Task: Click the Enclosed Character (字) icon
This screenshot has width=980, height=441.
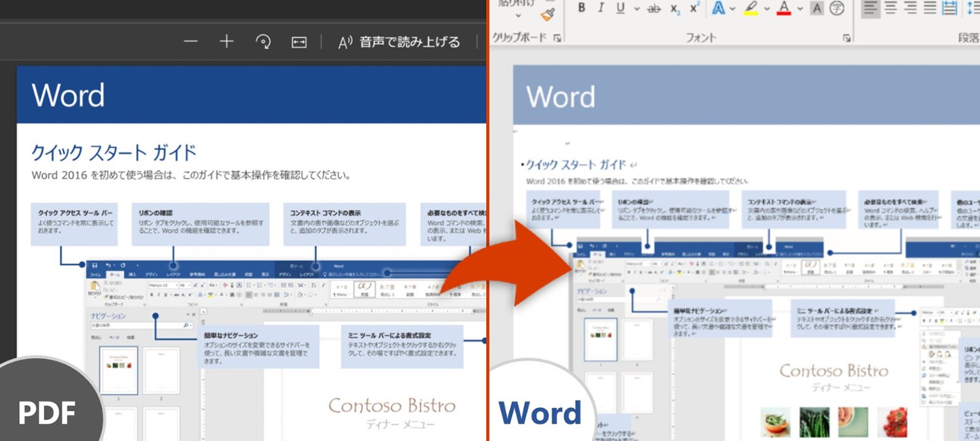Action: point(837,8)
